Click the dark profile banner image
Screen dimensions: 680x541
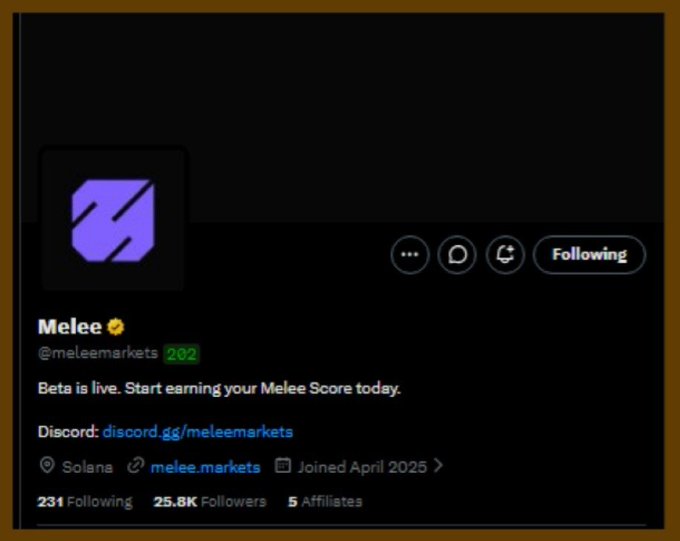(343, 117)
